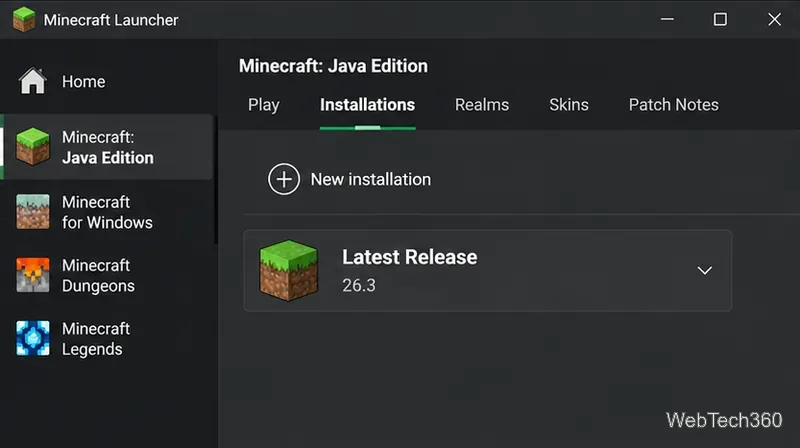The height and width of the screenshot is (448, 800).
Task: Select Minecraft for Windows label
Action: [x=107, y=212]
